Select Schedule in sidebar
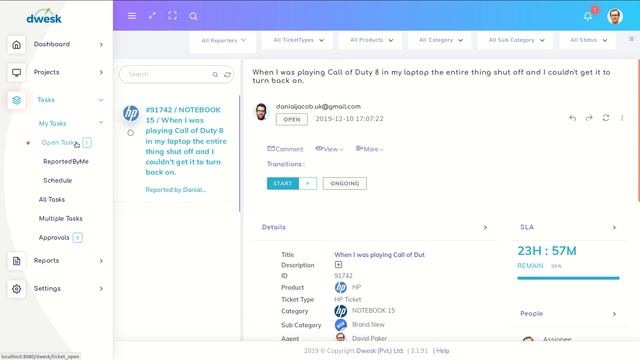 [58, 180]
